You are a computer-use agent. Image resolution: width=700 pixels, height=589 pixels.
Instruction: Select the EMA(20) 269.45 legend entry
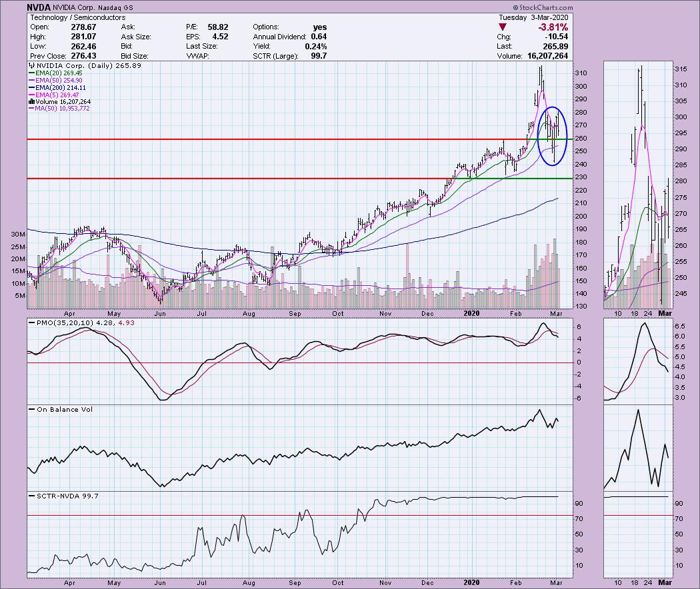point(55,73)
